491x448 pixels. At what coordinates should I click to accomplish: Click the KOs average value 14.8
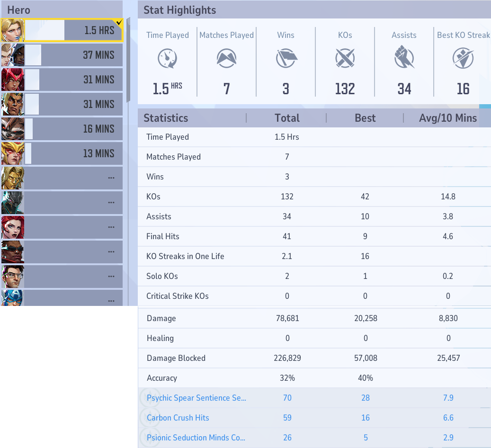click(448, 197)
